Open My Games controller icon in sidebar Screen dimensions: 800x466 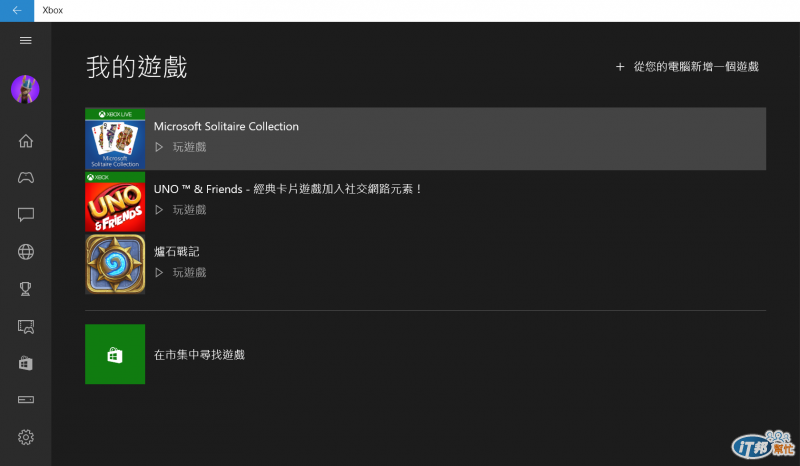[26, 178]
